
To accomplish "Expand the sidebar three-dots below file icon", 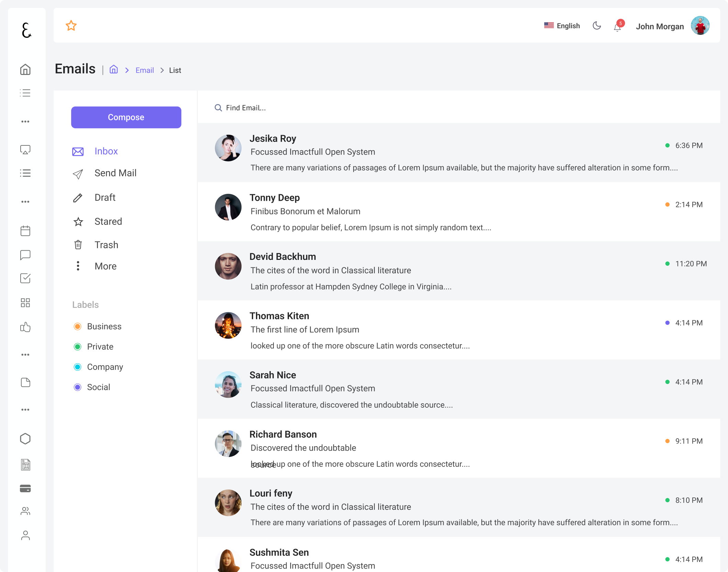I will point(25,409).
